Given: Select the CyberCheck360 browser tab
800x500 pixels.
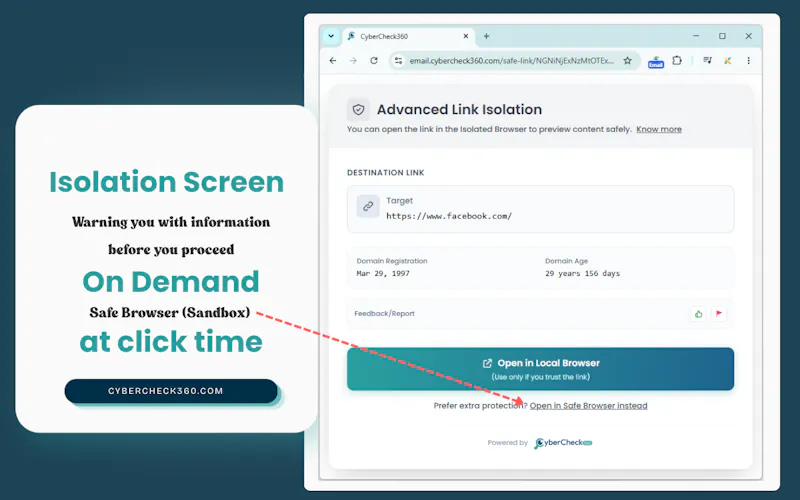Looking at the screenshot, I should click(x=408, y=36).
